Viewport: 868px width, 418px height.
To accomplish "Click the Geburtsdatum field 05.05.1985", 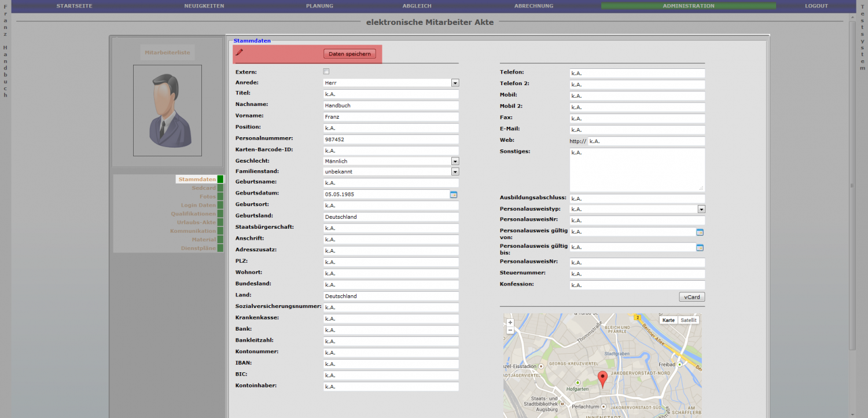I will tap(386, 195).
